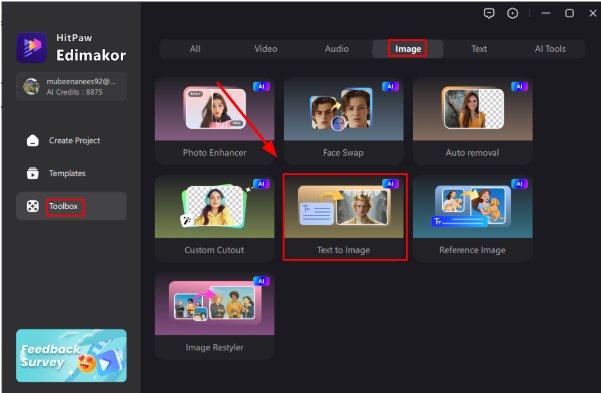Viewport: 601px width, 393px height.
Task: Switch to the All tab
Action: pyautogui.click(x=195, y=49)
